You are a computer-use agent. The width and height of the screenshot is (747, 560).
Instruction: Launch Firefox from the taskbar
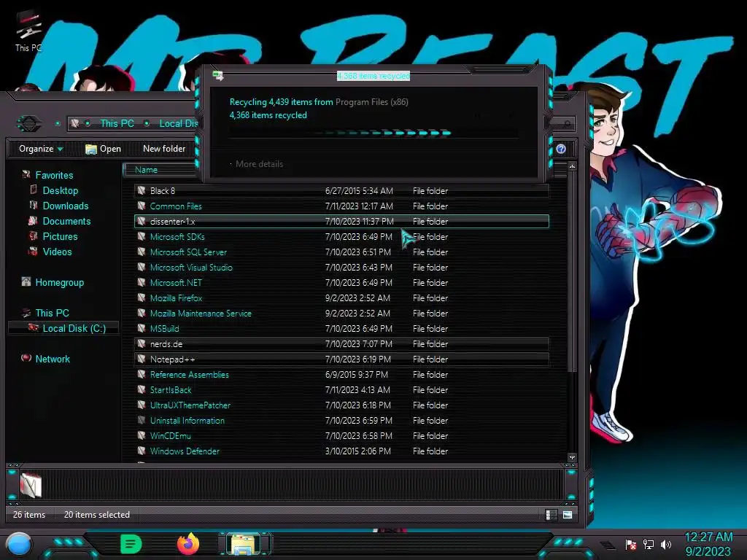(188, 544)
